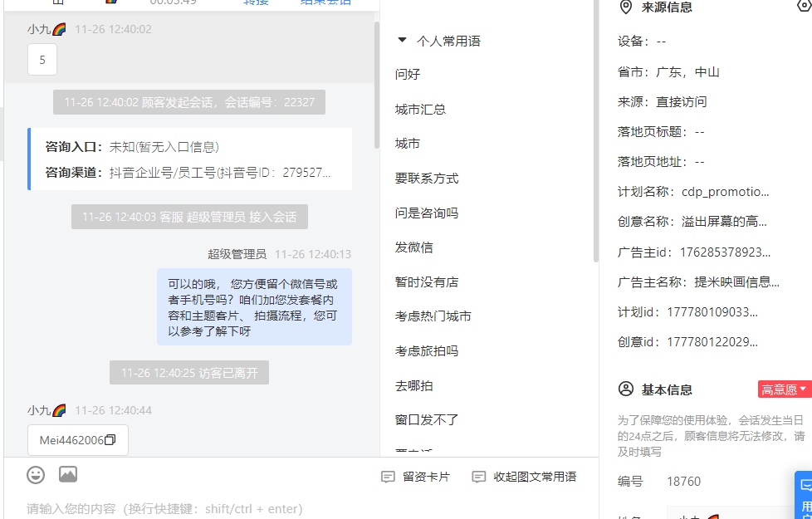Image resolution: width=812 pixels, height=519 pixels.
Task: Open the 高意愿 intent dropdown
Action: coord(784,389)
